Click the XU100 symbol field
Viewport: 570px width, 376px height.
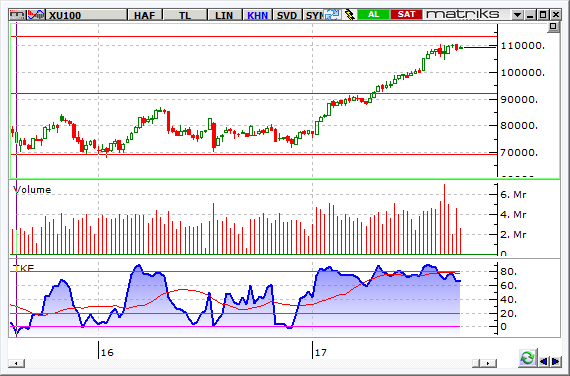click(87, 15)
